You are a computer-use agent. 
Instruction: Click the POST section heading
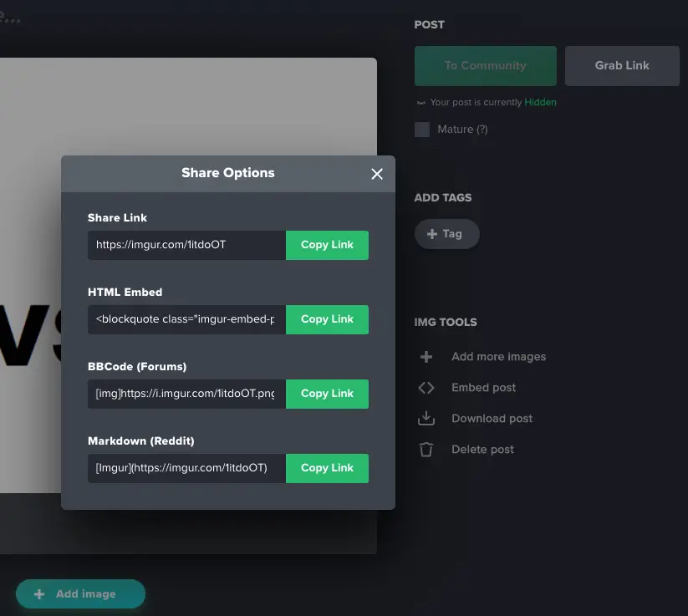point(429,24)
